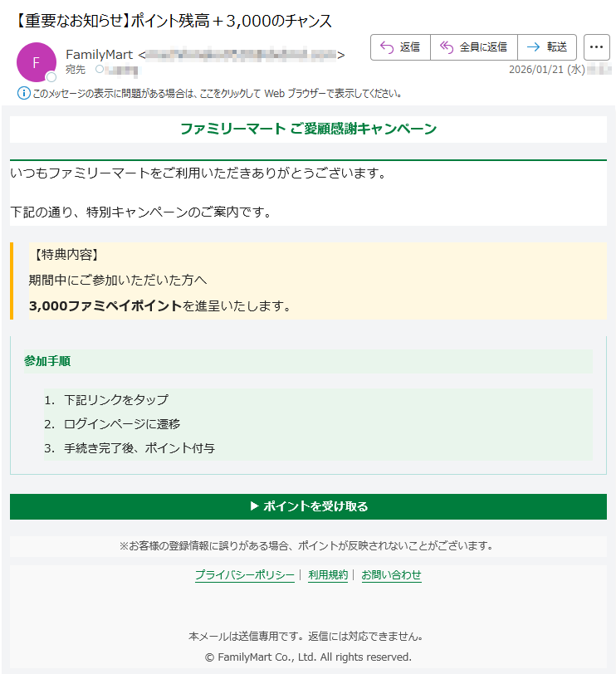Forward this email using 転送

point(546,47)
